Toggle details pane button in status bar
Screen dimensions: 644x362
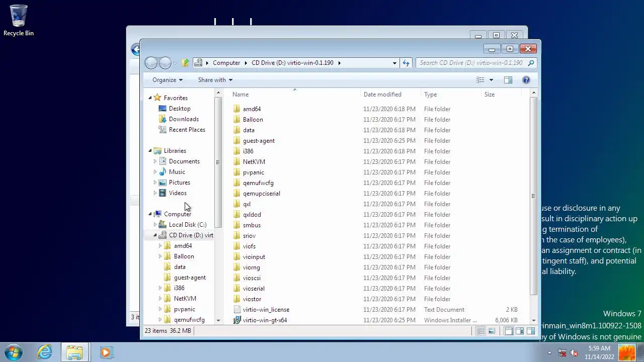coord(520,331)
